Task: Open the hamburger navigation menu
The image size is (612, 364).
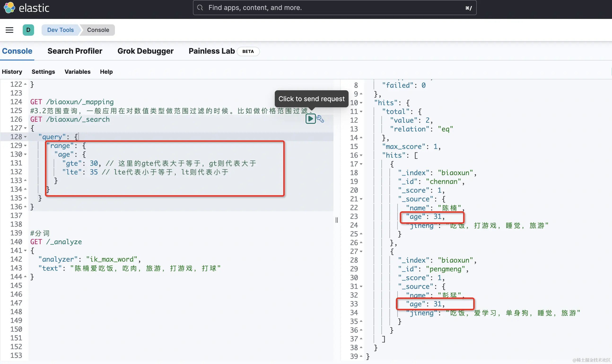Action: (x=9, y=30)
